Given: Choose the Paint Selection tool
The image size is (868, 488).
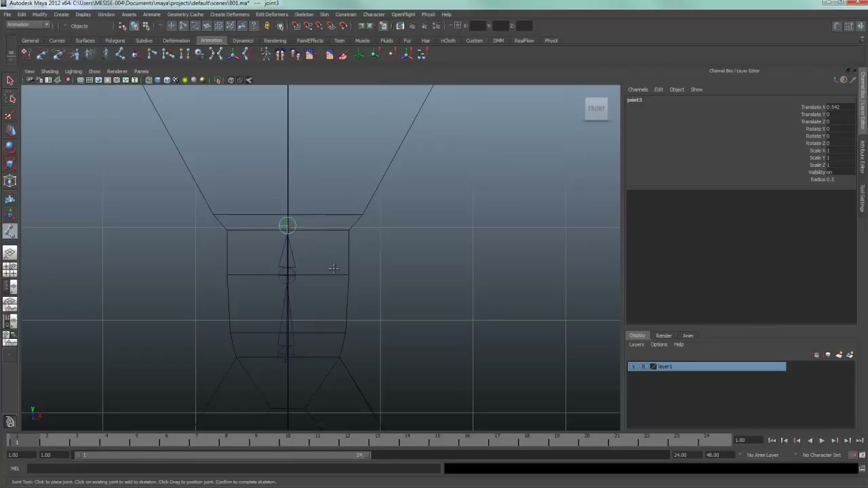Looking at the screenshot, I should click(x=10, y=115).
